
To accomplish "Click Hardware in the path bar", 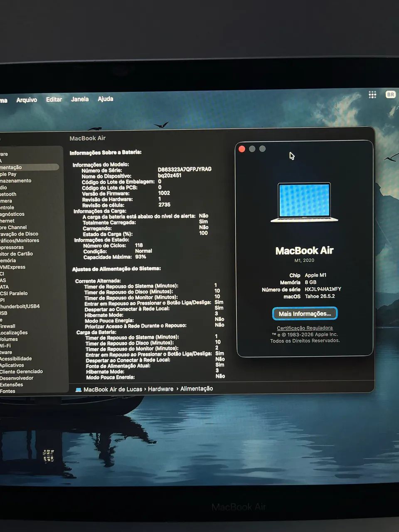I will [160, 389].
